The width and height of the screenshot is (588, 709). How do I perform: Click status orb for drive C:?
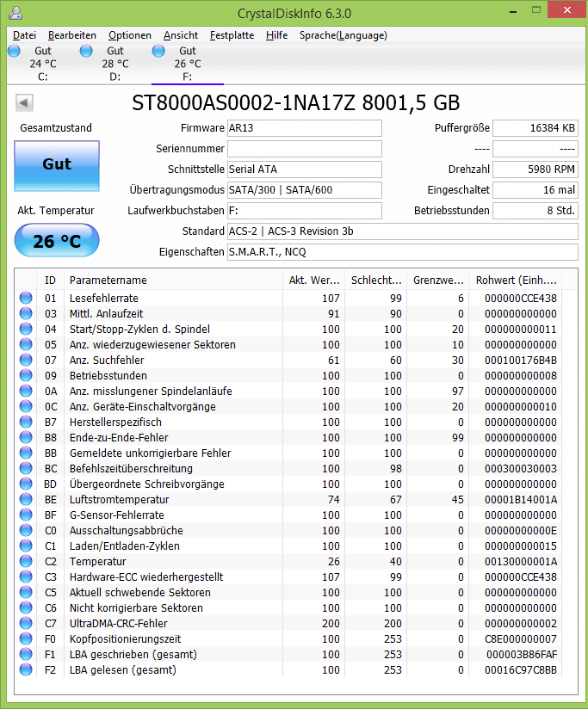tap(14, 51)
